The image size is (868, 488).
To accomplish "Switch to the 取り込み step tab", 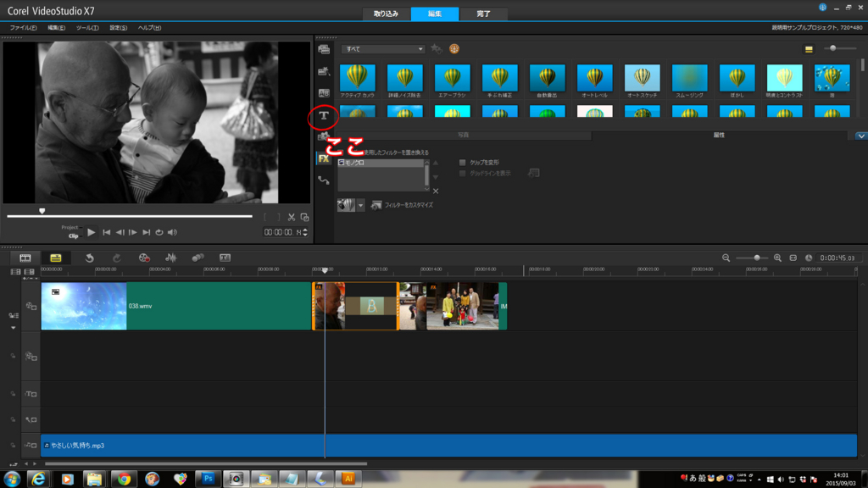I will (x=386, y=14).
